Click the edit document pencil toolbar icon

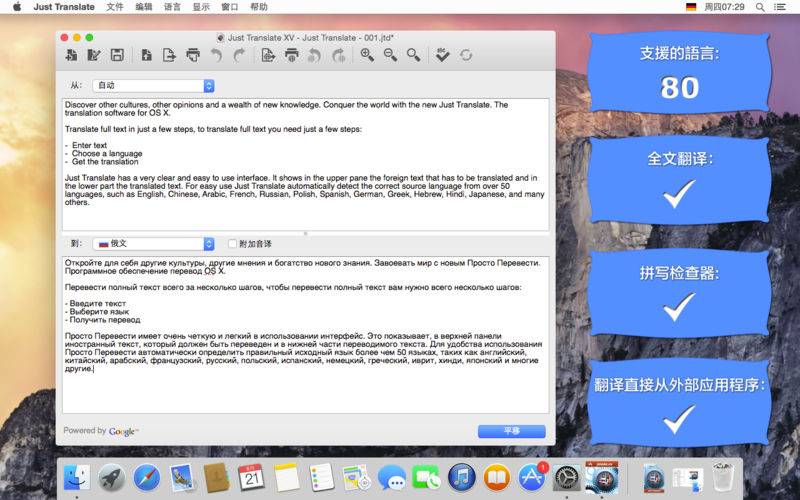pyautogui.click(x=94, y=55)
